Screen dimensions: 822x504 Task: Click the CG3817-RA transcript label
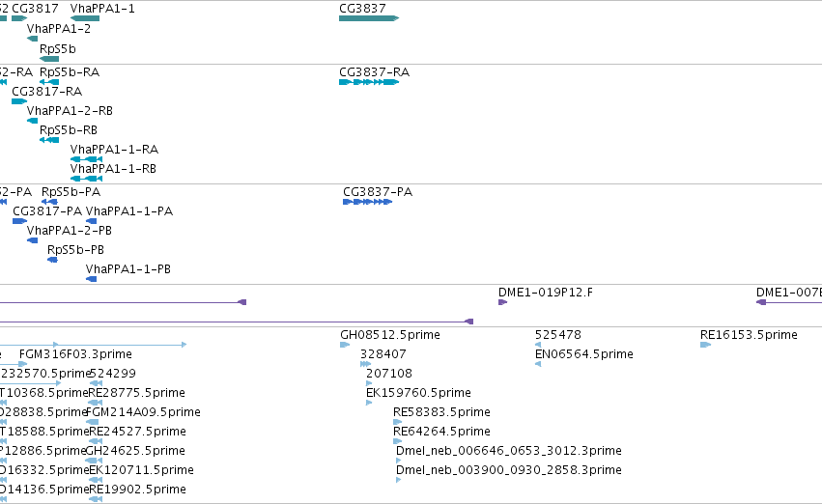[x=46, y=92]
